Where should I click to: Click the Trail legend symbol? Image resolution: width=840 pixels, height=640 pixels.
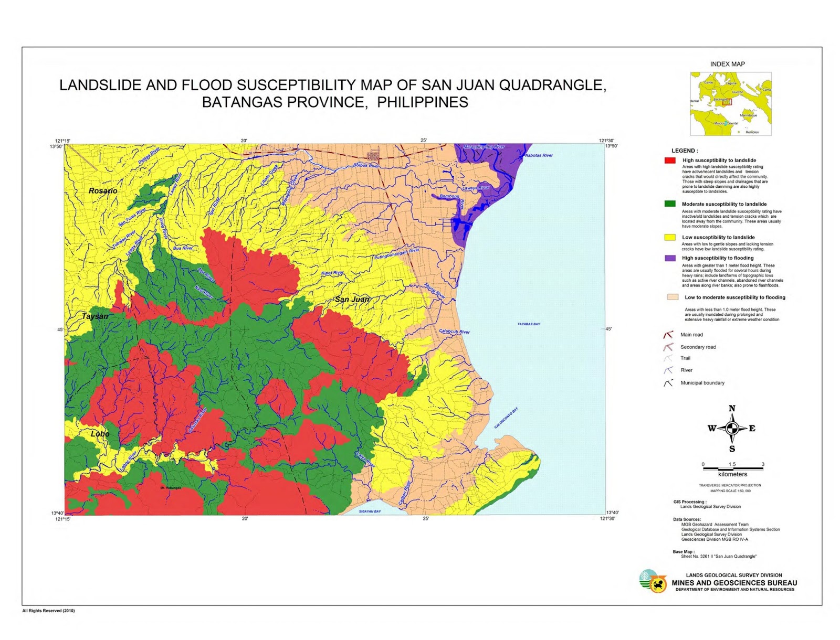668,358
